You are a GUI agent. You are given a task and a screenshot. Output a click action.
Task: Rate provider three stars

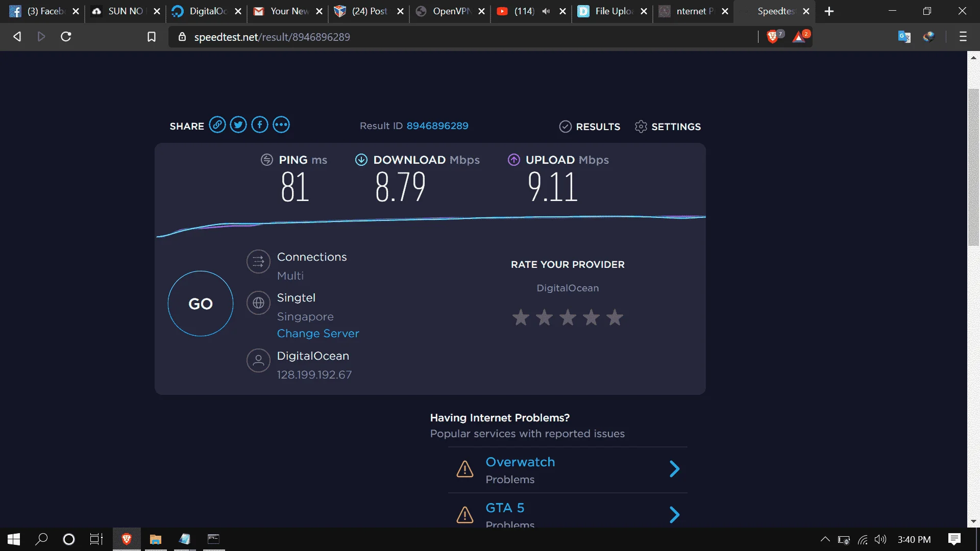pyautogui.click(x=568, y=317)
